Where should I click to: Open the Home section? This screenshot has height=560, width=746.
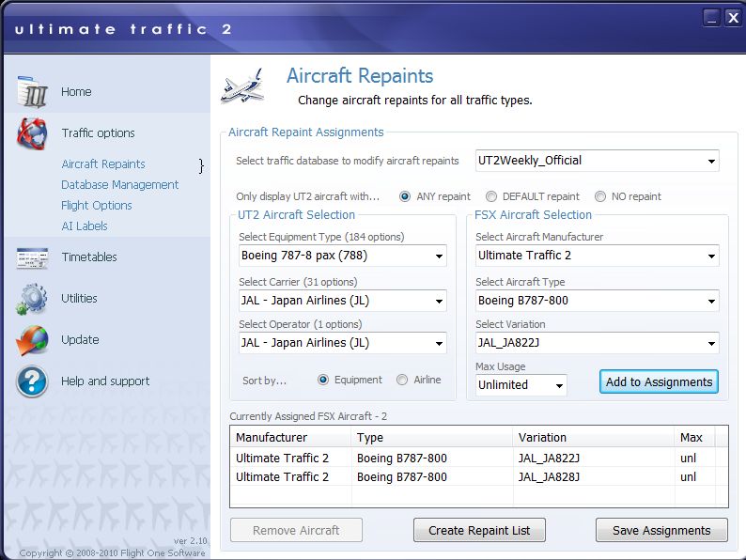(x=76, y=92)
